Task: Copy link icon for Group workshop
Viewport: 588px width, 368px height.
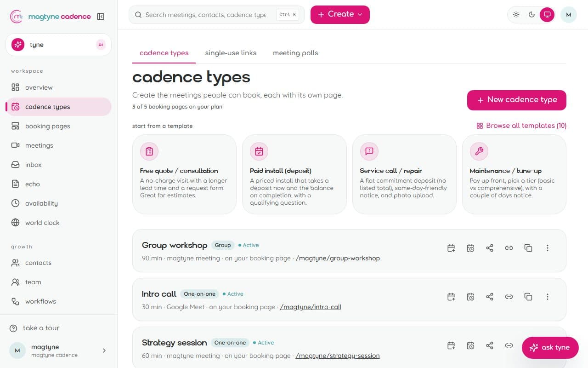Action: click(x=509, y=248)
